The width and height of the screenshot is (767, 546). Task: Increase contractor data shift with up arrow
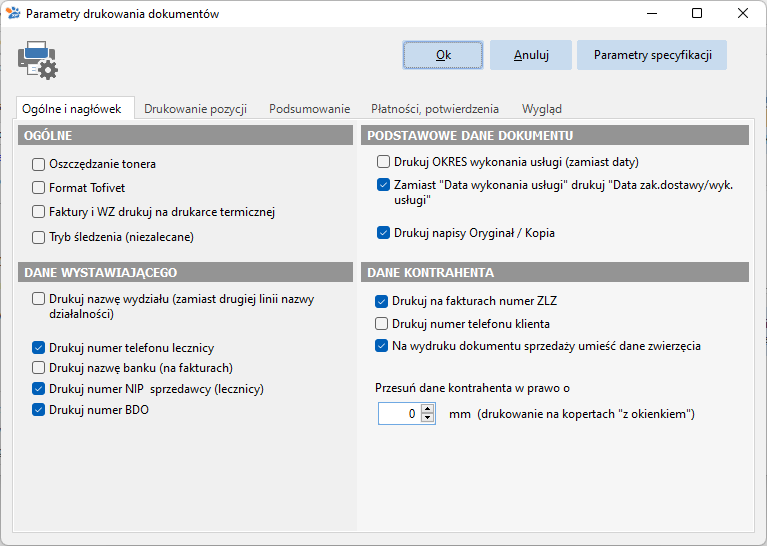point(428,409)
